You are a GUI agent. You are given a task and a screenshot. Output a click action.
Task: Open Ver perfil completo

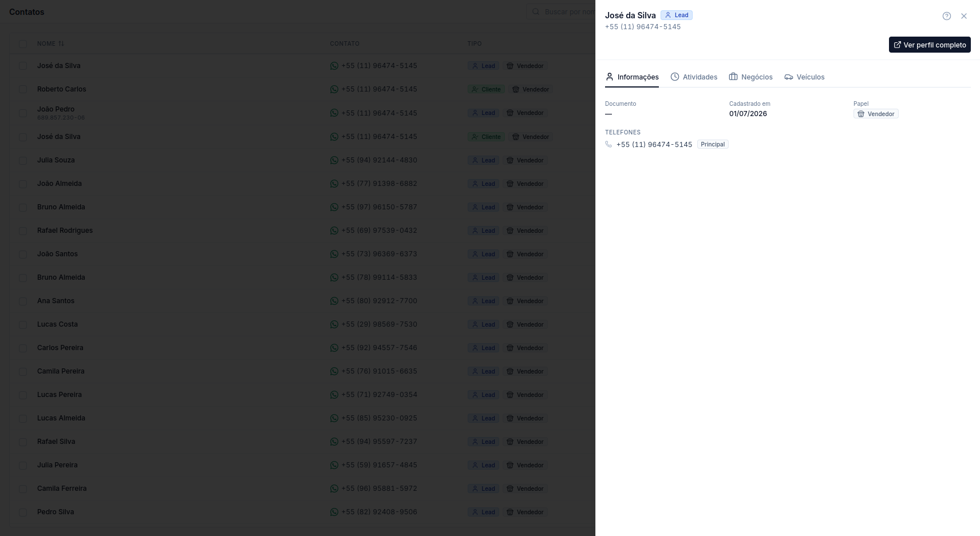930,45
